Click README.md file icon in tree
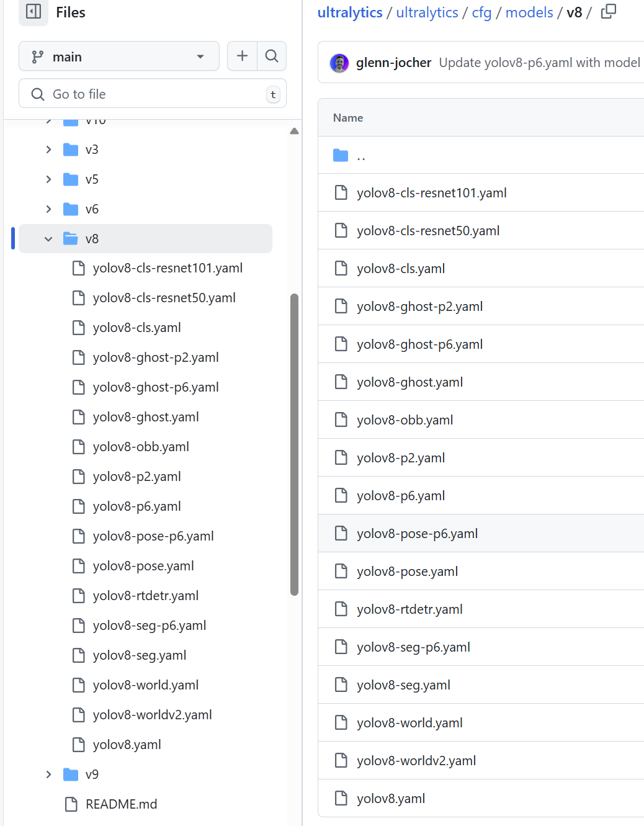 [x=71, y=804]
